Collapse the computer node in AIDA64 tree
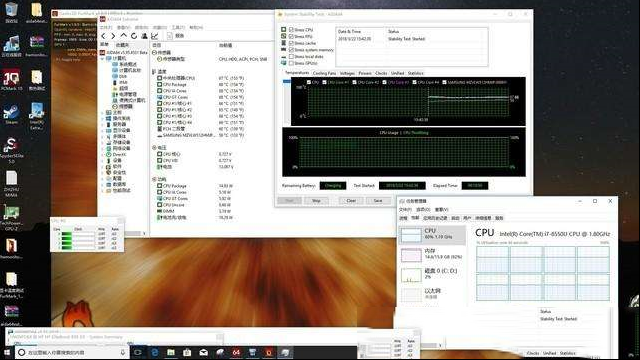The width and height of the screenshot is (640, 360). (102, 58)
